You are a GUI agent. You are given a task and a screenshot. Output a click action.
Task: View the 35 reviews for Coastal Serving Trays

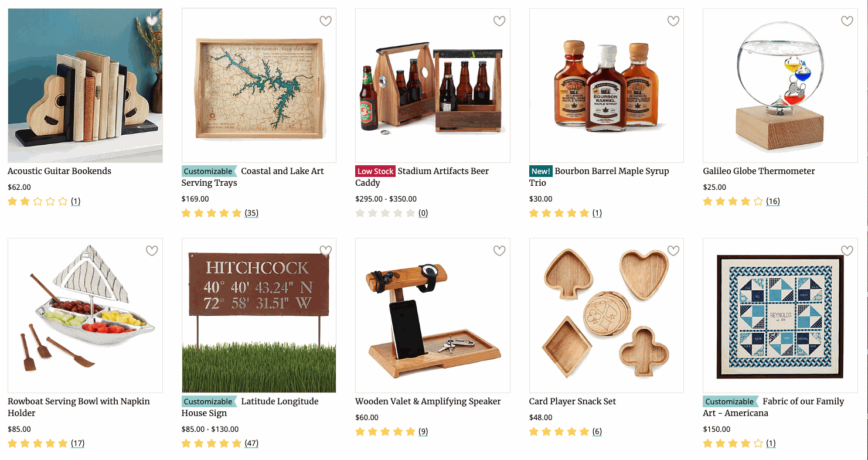(x=251, y=213)
